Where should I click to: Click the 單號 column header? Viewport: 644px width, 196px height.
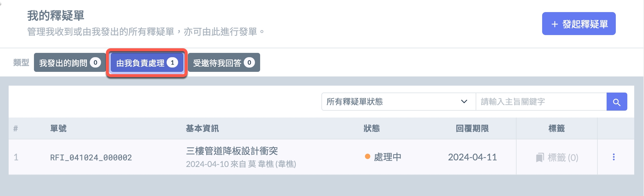[58, 128]
